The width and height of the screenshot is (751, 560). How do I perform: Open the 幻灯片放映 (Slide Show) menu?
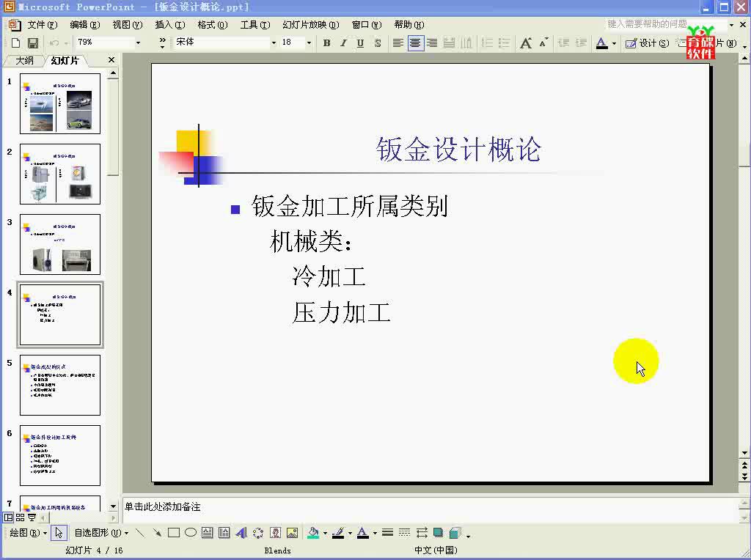click(x=311, y=25)
